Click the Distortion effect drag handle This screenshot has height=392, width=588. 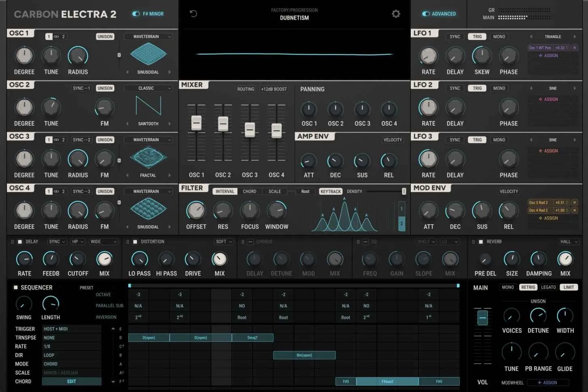[127, 242]
